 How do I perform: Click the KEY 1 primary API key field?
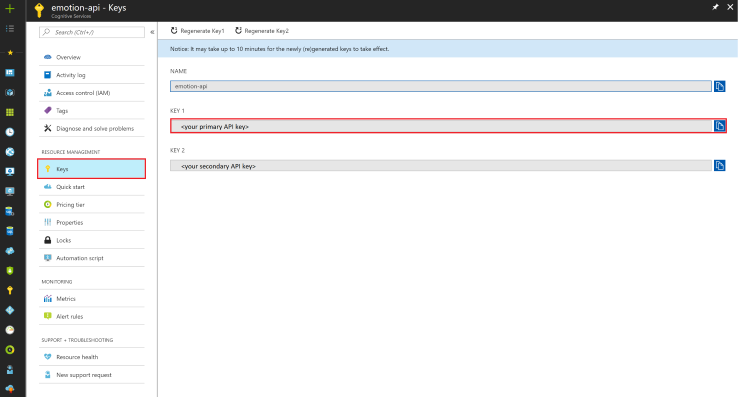click(x=441, y=126)
